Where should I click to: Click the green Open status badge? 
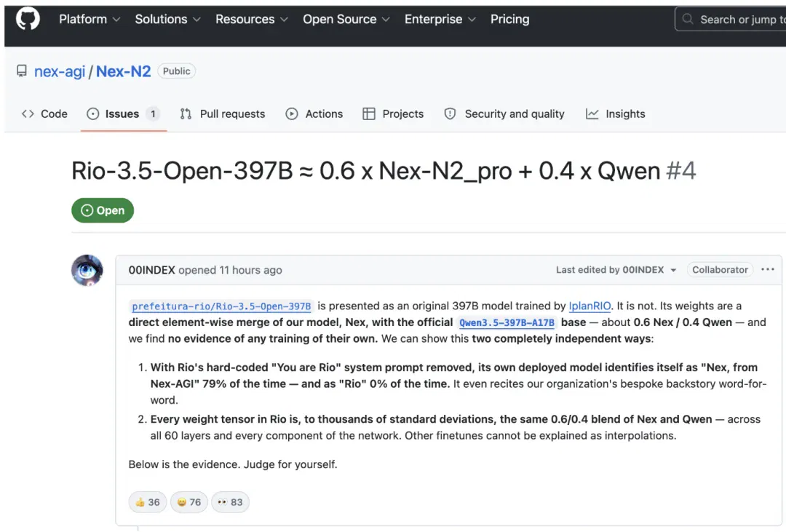(x=103, y=210)
